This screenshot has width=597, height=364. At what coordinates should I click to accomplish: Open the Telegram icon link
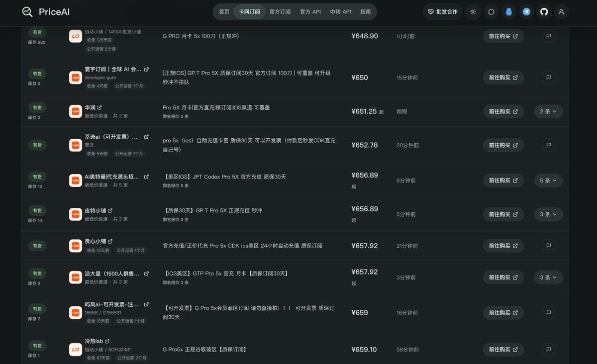[x=526, y=12]
